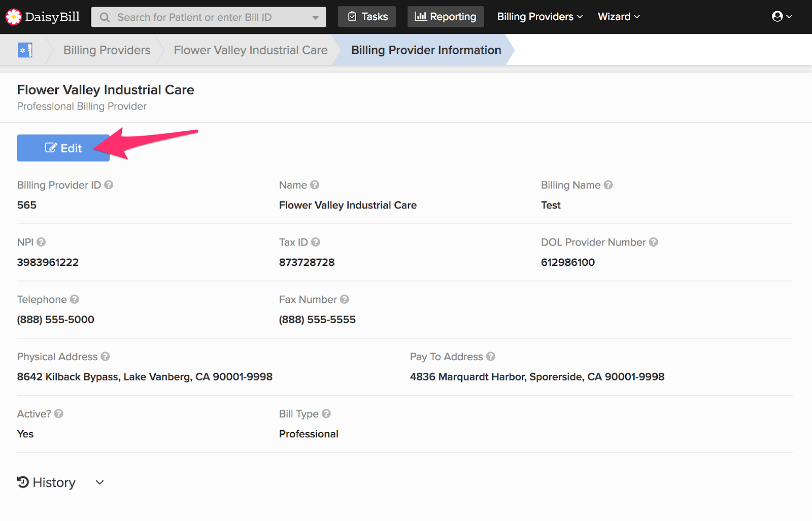The image size is (812, 521).
Task: Click the Tax ID value 873728728
Action: click(x=307, y=262)
